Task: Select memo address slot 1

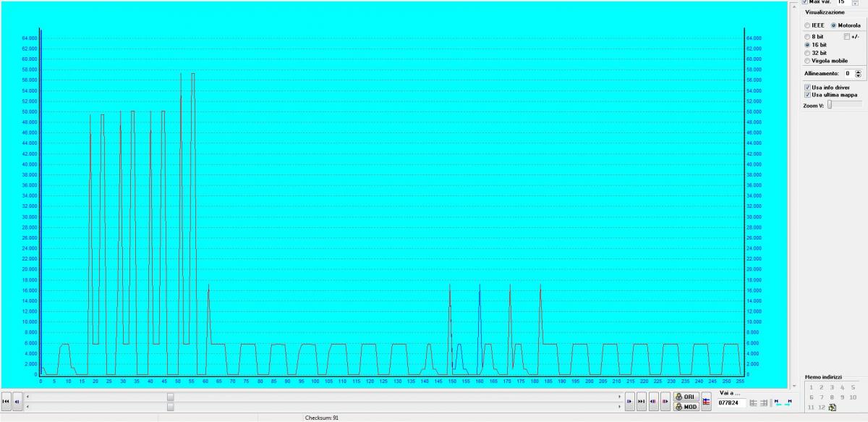Action: [x=811, y=387]
